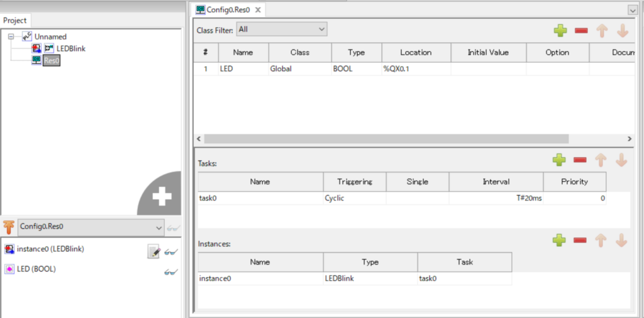Remove the instance using the red minus icon
644x318 pixels.
click(x=580, y=240)
